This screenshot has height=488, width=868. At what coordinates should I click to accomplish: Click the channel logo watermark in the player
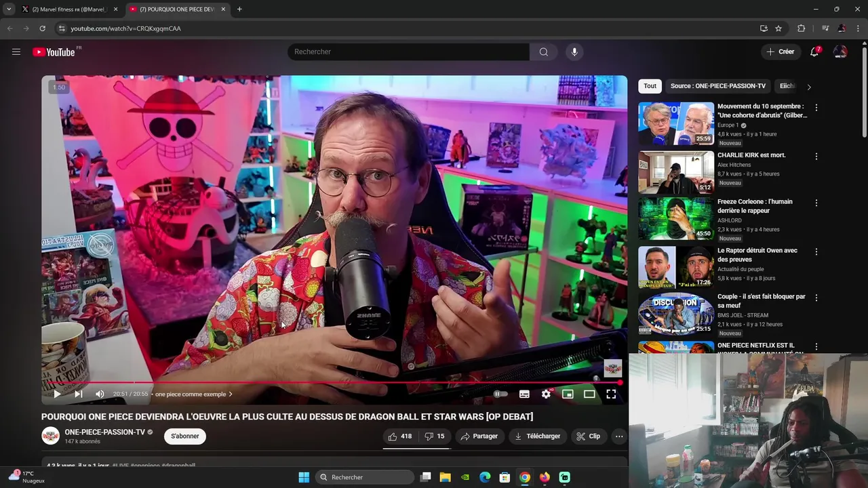coord(612,368)
